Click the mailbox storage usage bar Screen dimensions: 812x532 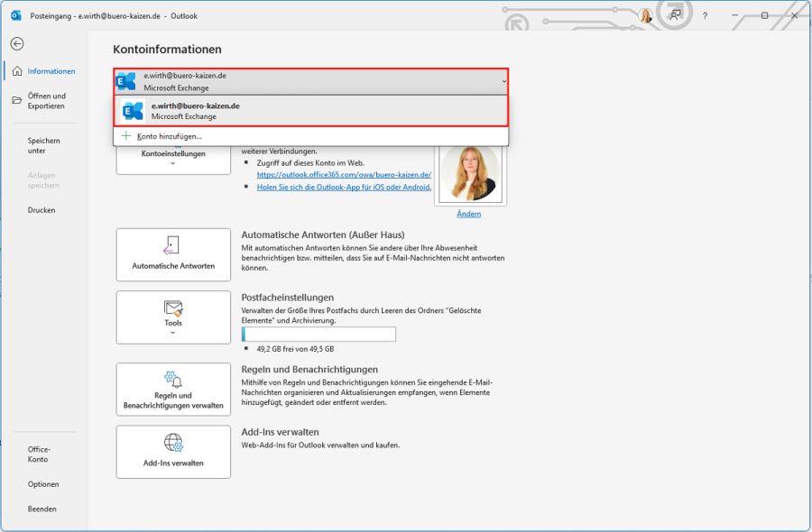click(x=318, y=335)
